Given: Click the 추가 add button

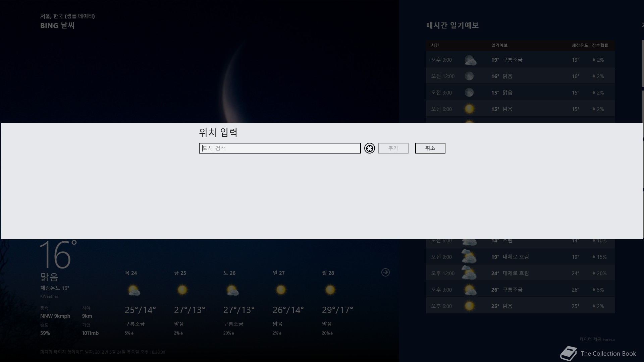Looking at the screenshot, I should pos(393,148).
